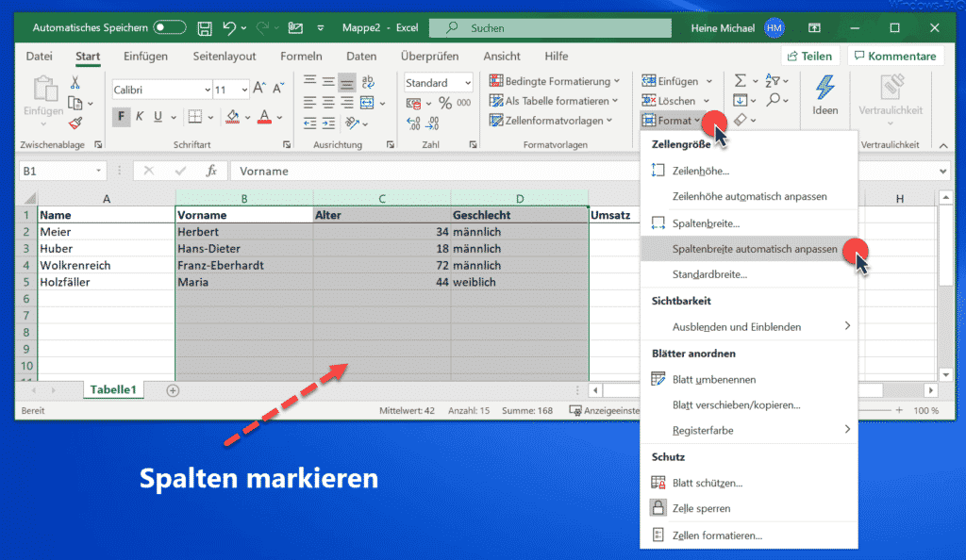
Task: Open the Ideen lightning button
Action: (824, 95)
